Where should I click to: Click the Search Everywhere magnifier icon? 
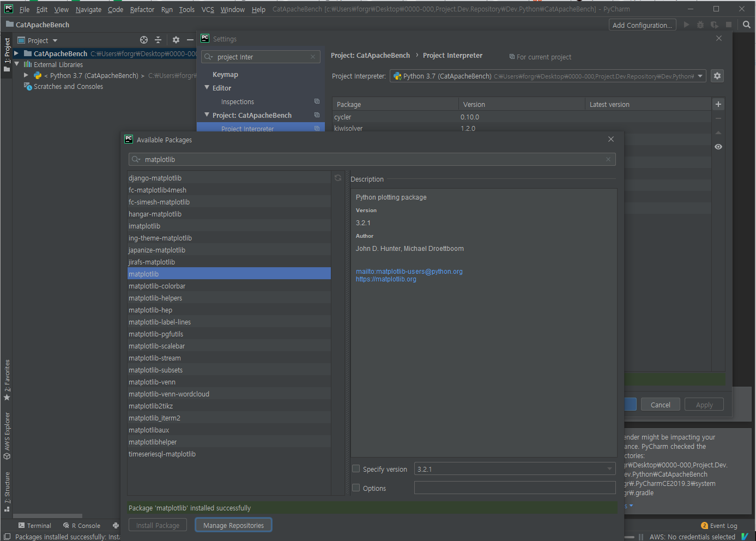click(747, 25)
